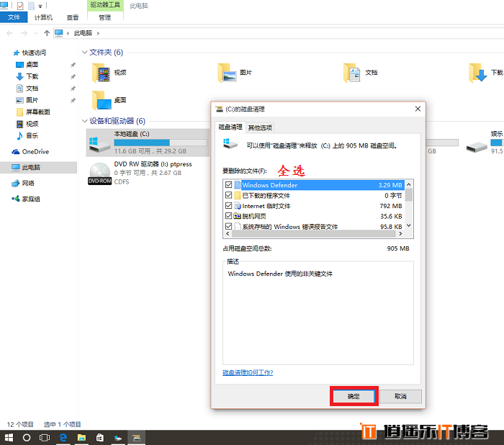This screenshot has height=445, width=504.
Task: Launch Microsoft Edge from taskbar
Action: (x=63, y=438)
